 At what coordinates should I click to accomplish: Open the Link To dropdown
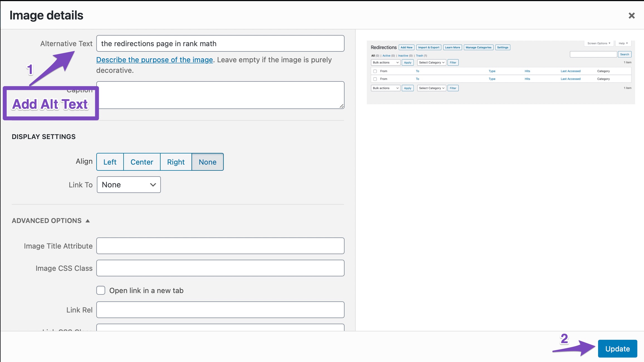point(128,185)
